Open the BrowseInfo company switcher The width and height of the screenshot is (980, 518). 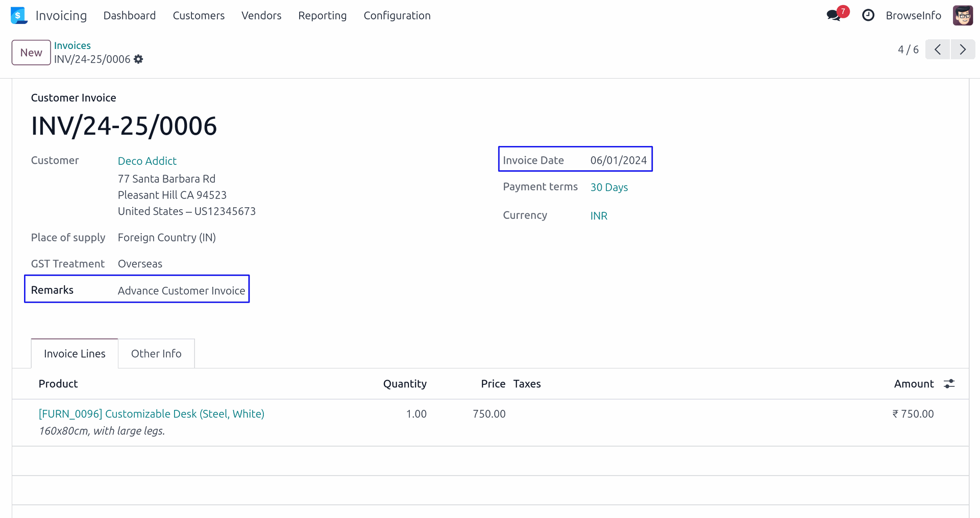[x=913, y=15]
